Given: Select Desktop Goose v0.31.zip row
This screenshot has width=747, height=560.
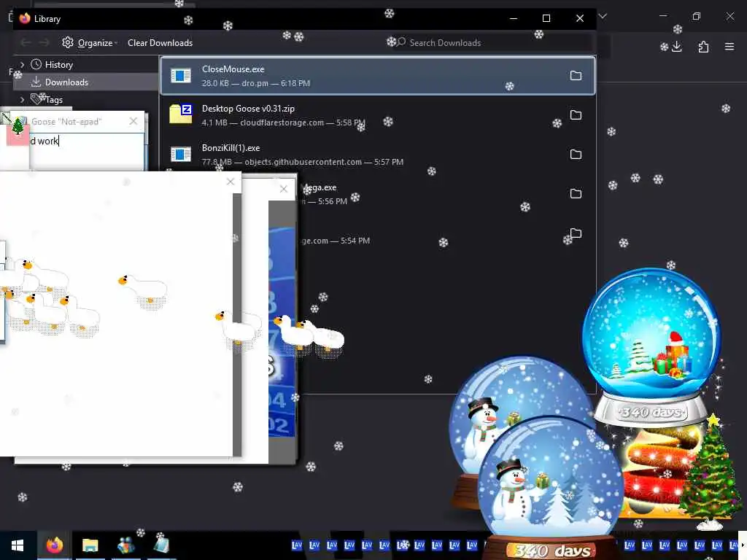Looking at the screenshot, I should pos(378,115).
